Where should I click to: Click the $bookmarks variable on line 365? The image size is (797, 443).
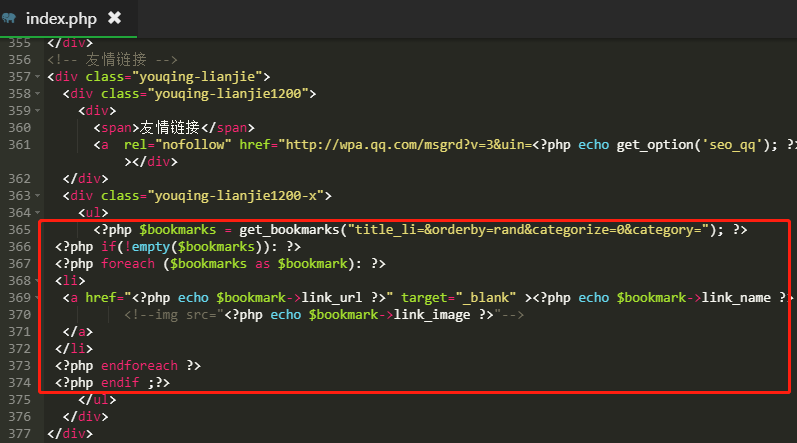[177, 230]
